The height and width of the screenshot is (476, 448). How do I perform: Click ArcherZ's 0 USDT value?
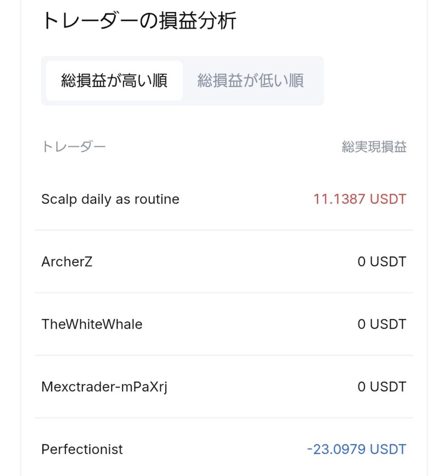click(x=381, y=262)
